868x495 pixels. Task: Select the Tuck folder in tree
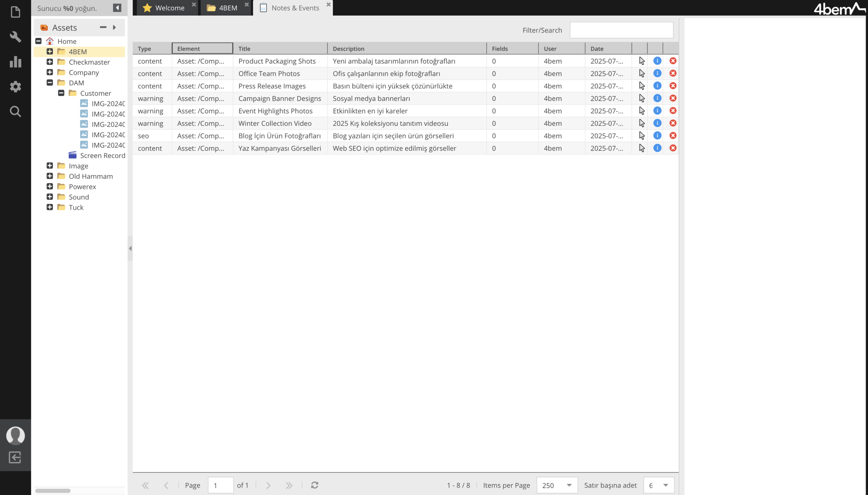pos(76,207)
